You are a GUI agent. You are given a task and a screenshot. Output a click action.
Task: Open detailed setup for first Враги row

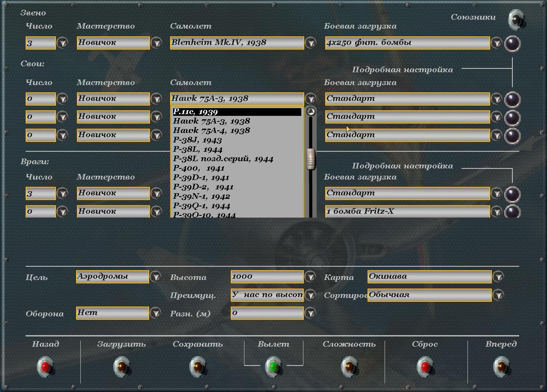tap(512, 194)
